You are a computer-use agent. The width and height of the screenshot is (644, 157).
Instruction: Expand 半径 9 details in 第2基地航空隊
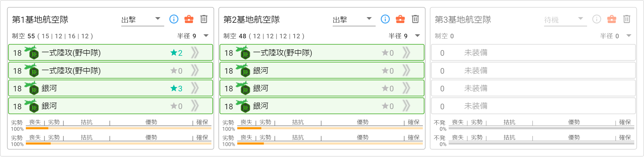[418, 36]
